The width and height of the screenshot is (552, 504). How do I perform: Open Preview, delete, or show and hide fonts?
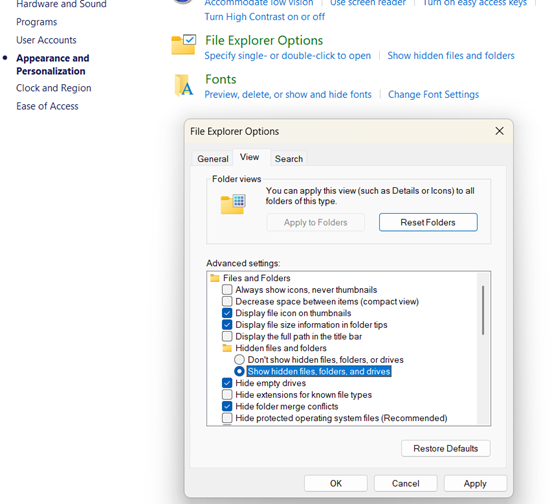pos(288,94)
